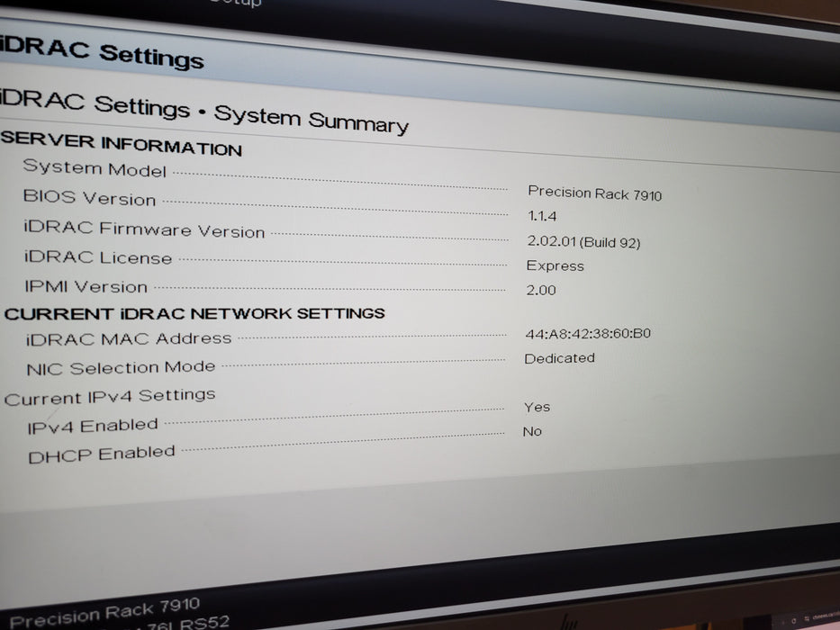This screenshot has width=840, height=630.
Task: Select the NIC Selection Mode label
Action: 121,368
